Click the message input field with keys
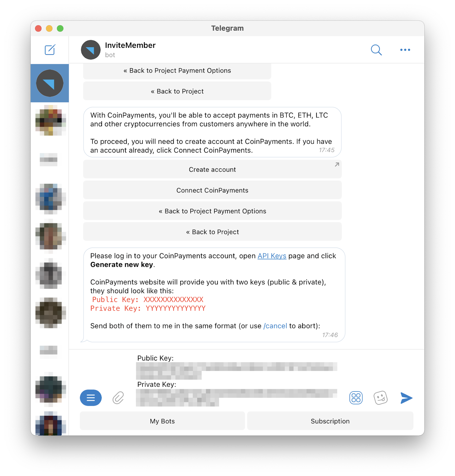The height and width of the screenshot is (476, 455). pyautogui.click(x=237, y=380)
